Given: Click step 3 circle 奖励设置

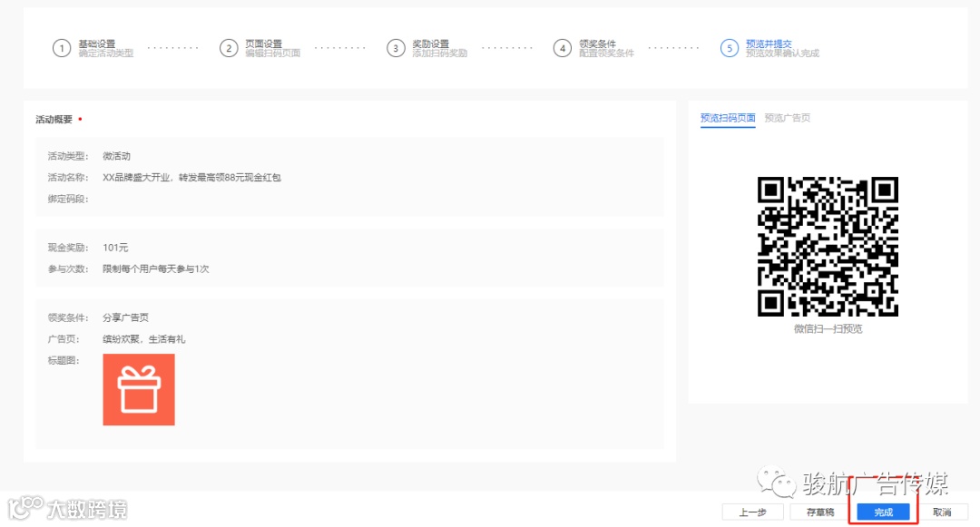Looking at the screenshot, I should (396, 48).
